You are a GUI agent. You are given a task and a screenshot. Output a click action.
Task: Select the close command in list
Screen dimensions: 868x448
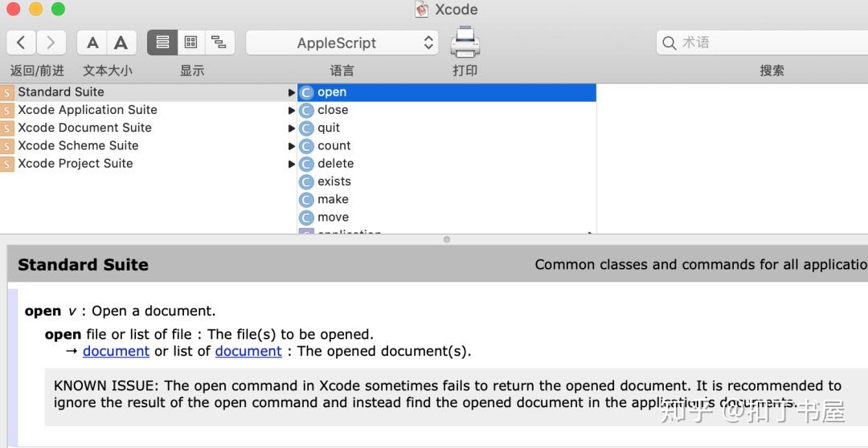(333, 110)
